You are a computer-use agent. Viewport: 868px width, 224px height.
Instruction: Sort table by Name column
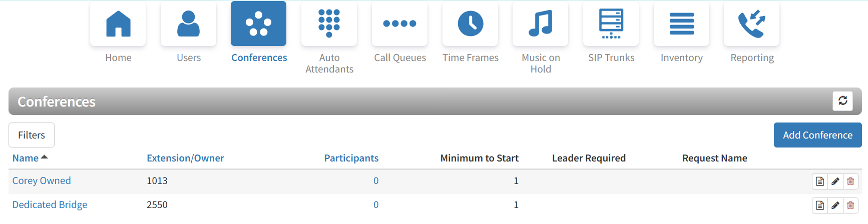(26, 158)
